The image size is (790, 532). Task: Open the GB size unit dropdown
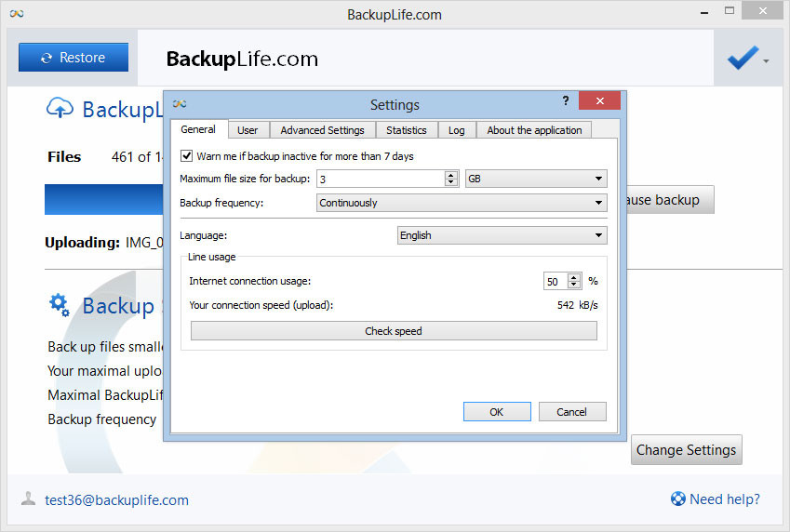tap(536, 179)
